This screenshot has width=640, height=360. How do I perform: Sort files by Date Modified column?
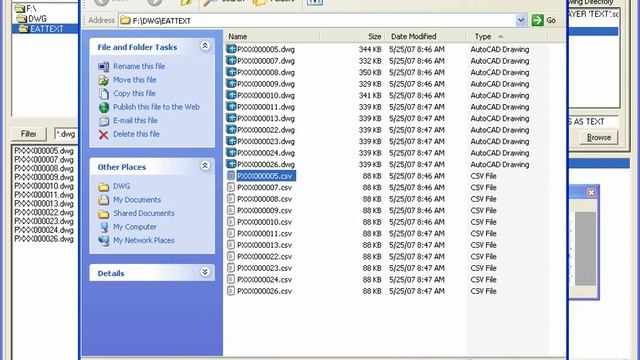click(x=425, y=36)
